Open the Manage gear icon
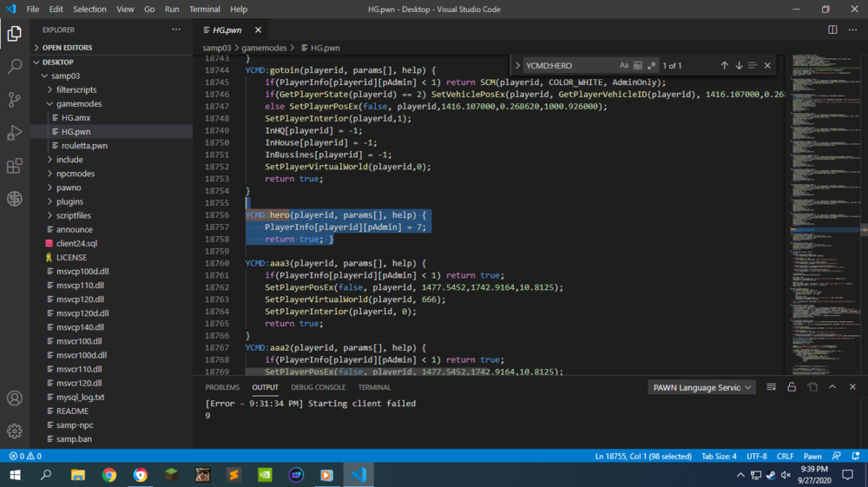Screen dimensions: 868x487 click(15, 431)
